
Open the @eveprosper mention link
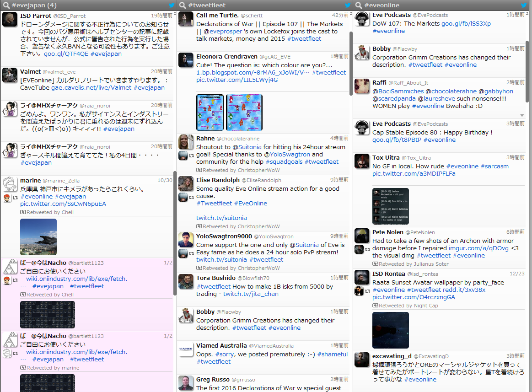pos(223,31)
